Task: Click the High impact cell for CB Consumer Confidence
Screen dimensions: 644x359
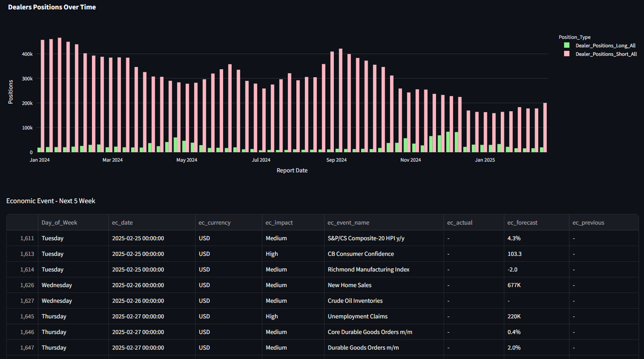Action: point(292,254)
